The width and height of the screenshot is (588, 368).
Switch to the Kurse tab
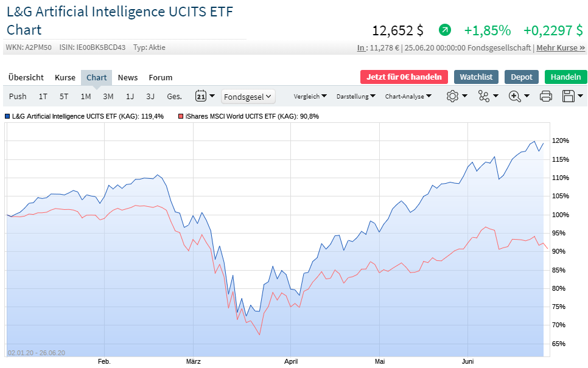(x=65, y=77)
